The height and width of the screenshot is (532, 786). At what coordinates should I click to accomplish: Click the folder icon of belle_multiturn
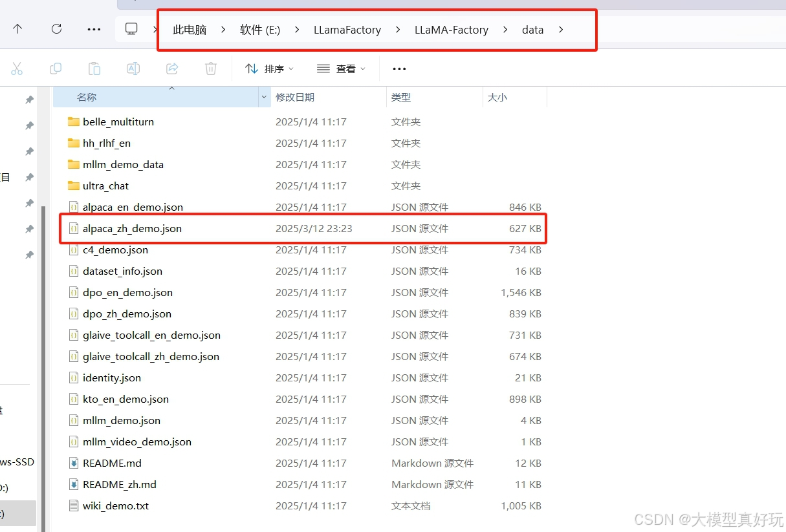(x=74, y=122)
